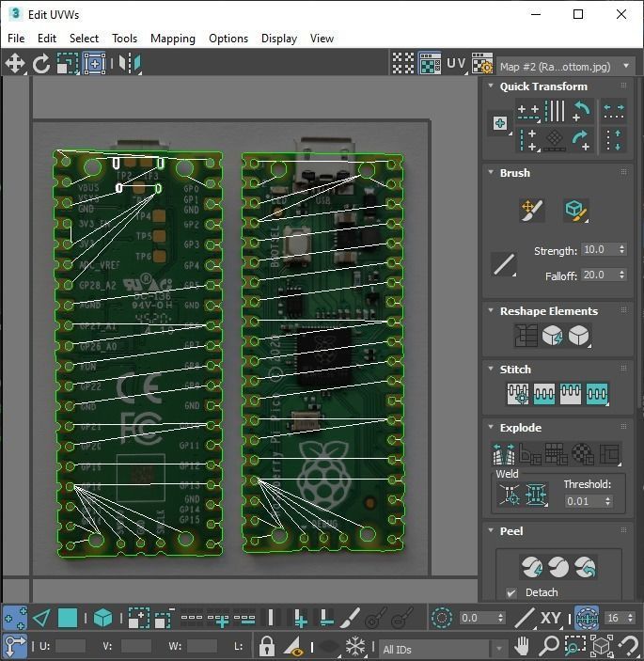Click the UV coordinate system button

(x=457, y=64)
